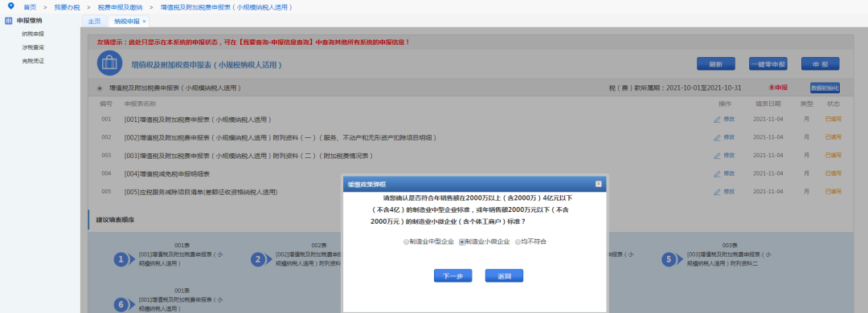Click the pencil 修改 icon for form 001

coord(718,120)
